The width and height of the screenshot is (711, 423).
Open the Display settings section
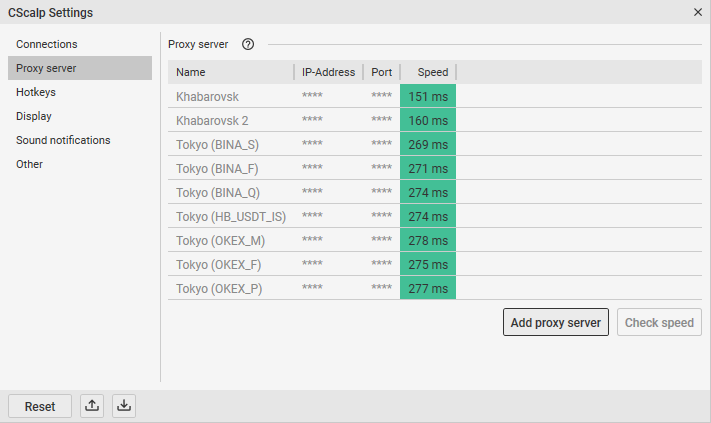(x=34, y=116)
